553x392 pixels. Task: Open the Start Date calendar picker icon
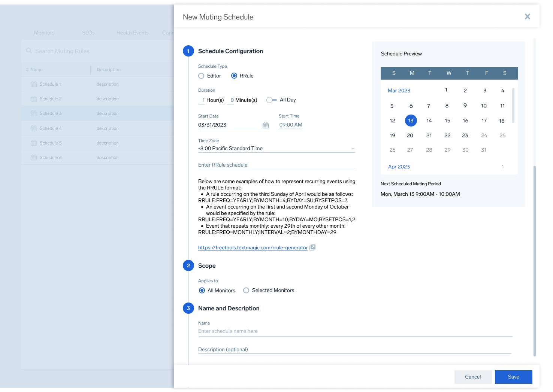(266, 125)
